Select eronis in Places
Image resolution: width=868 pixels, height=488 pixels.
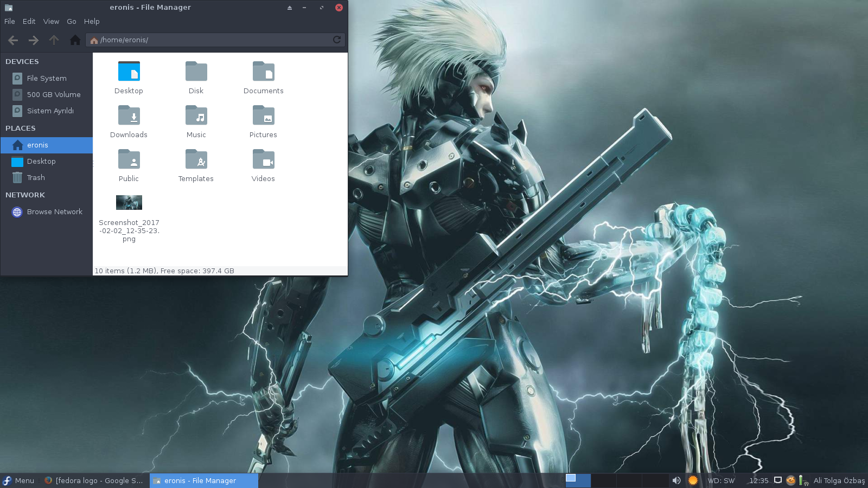tap(47, 145)
